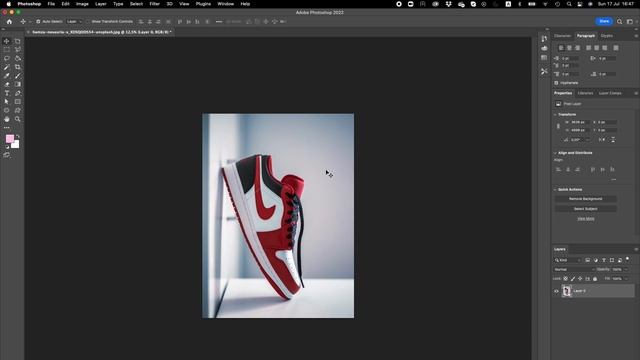Filter layers by adjustment layer icon
The width and height of the screenshot is (640, 360).
pyautogui.click(x=596, y=260)
